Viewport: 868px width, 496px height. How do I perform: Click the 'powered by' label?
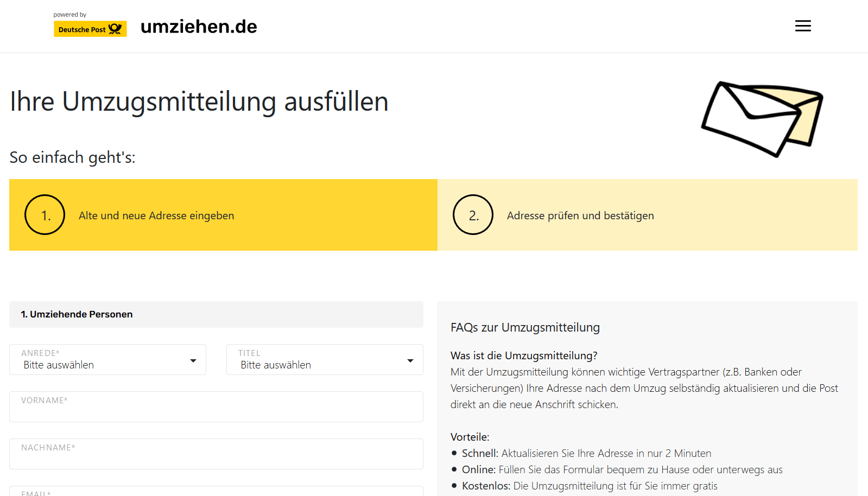click(x=70, y=15)
